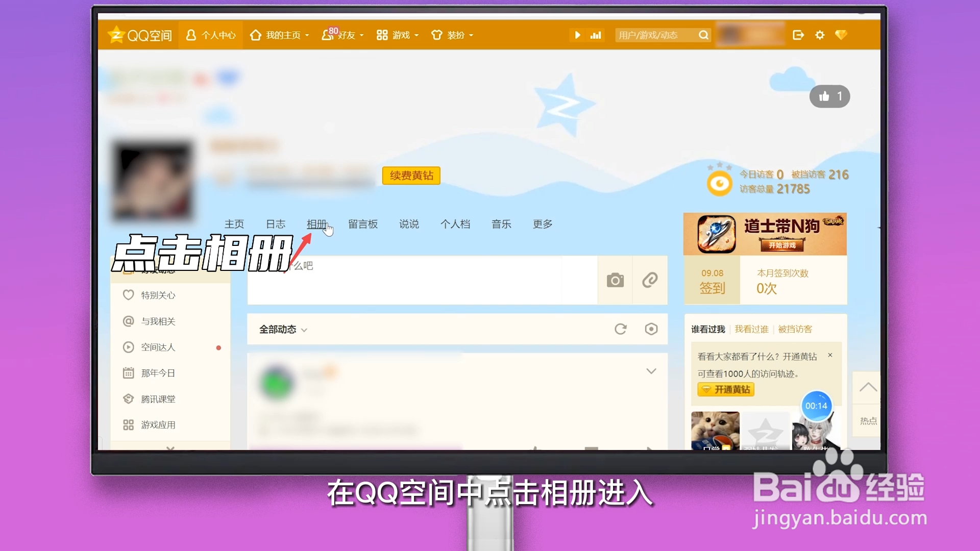
Task: Click the 续费黄钻 button
Action: coord(411,176)
